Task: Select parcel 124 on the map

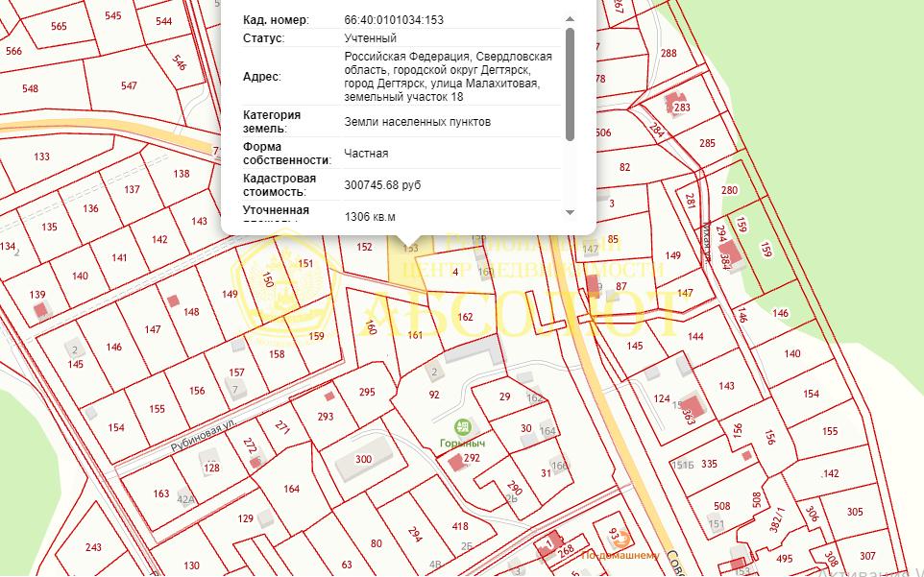Action: [x=662, y=399]
